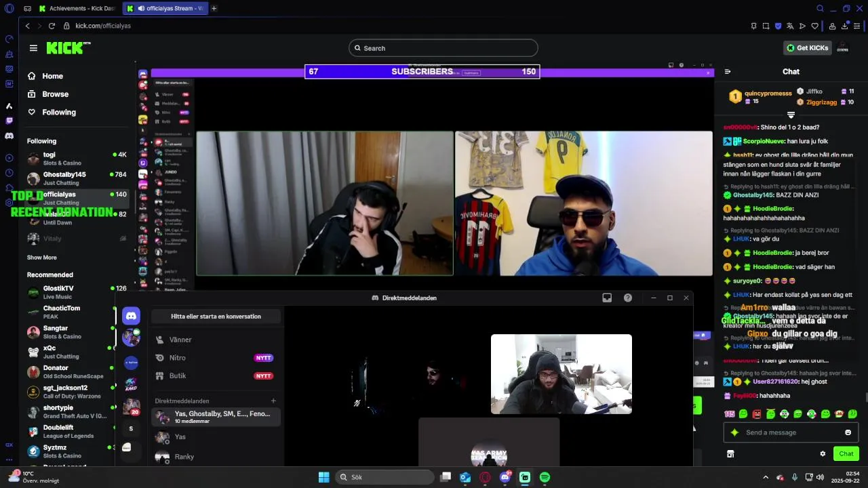Click the Send a message chat input
Viewport: 868px width, 488px height.
(x=791, y=432)
